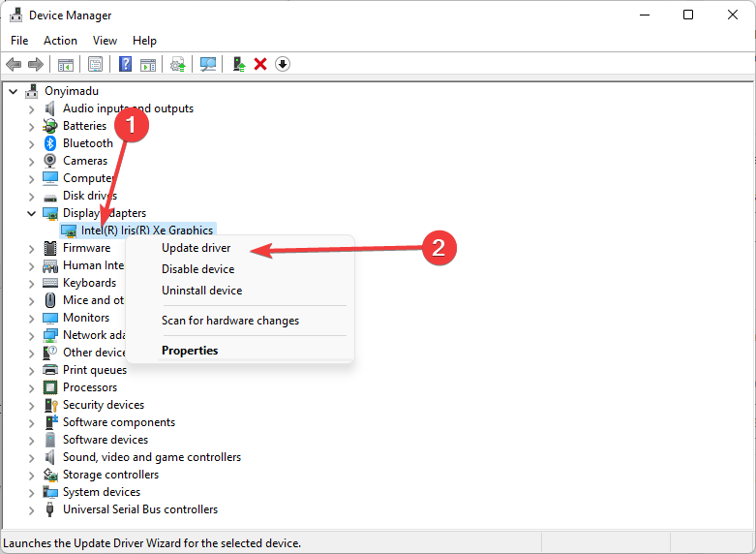Expand the Disk drives category chevron
Viewport: 756px width, 554px height.
31,197
